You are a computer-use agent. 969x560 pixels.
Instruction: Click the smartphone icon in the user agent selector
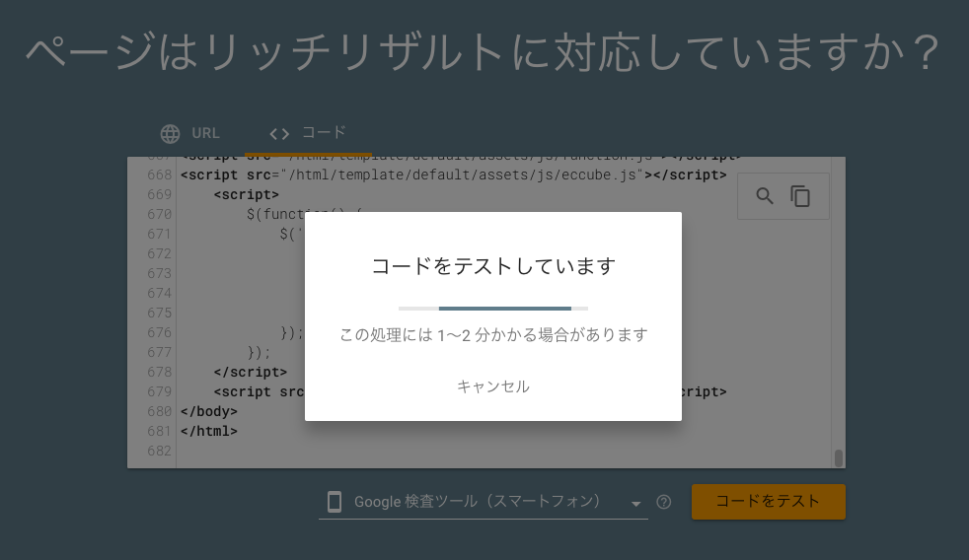pyautogui.click(x=335, y=502)
